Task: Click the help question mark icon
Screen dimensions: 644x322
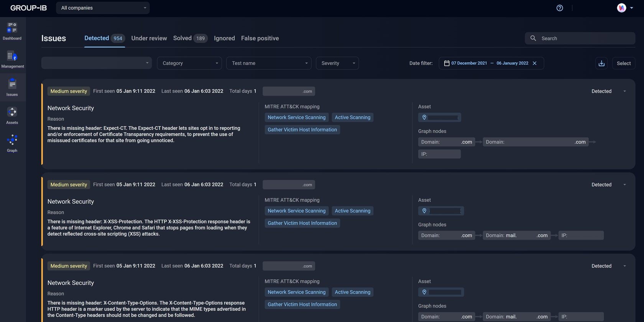Action: [x=560, y=8]
